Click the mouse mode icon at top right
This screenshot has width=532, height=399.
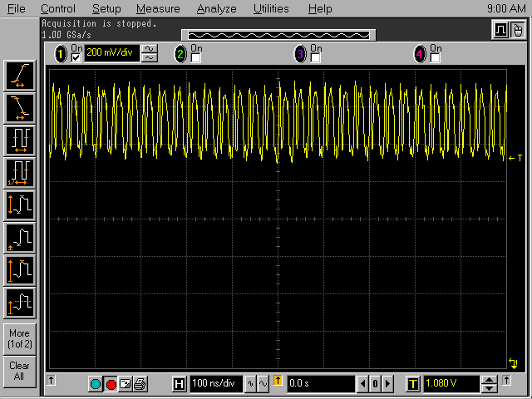(517, 31)
